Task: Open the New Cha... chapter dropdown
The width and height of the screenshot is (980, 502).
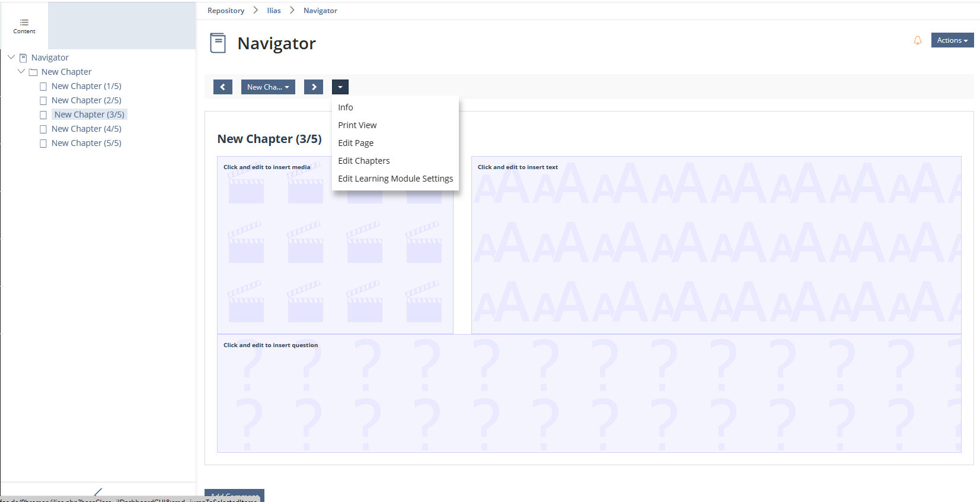Action: 268,87
